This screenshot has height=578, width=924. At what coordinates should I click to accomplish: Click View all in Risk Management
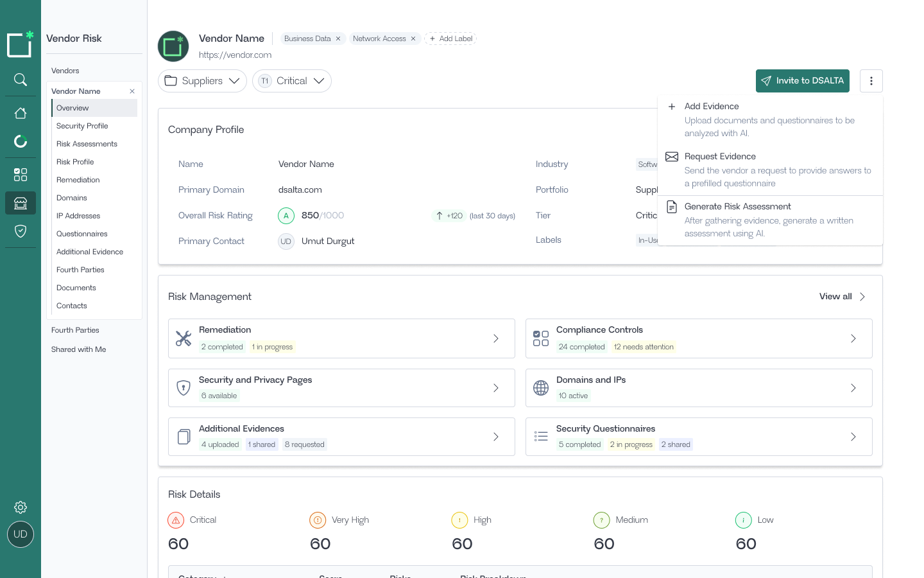click(842, 297)
